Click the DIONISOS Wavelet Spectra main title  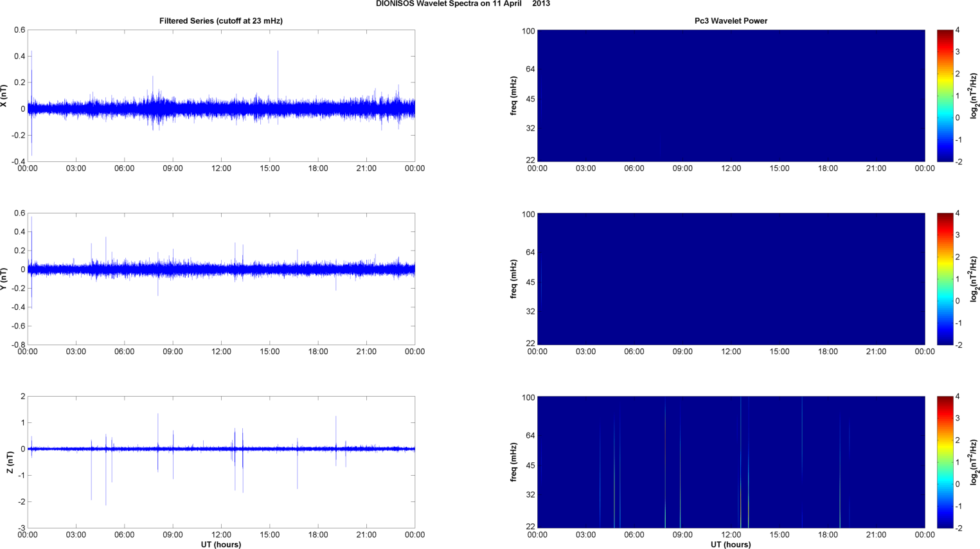tap(463, 4)
